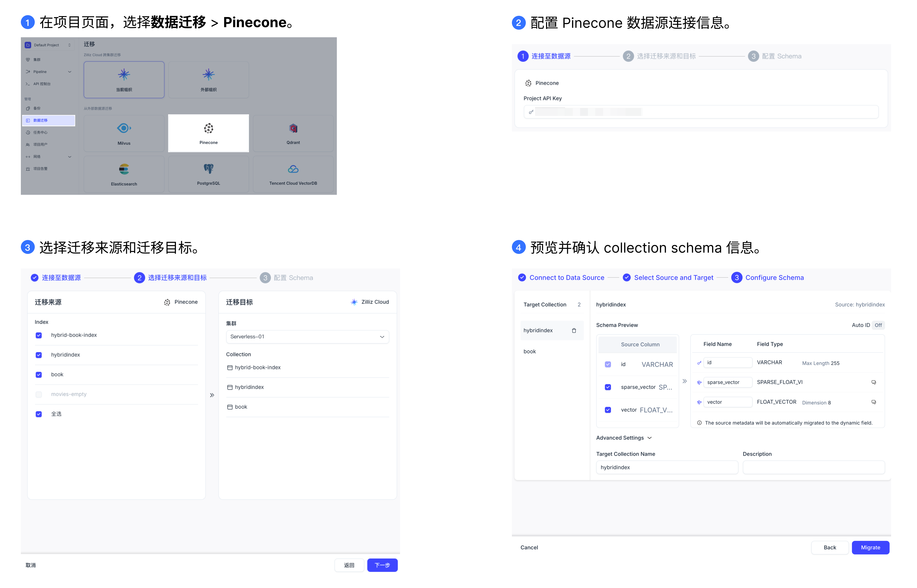Go to 数据迁移 in the sidebar
Screen dimensions: 917x588
point(48,121)
